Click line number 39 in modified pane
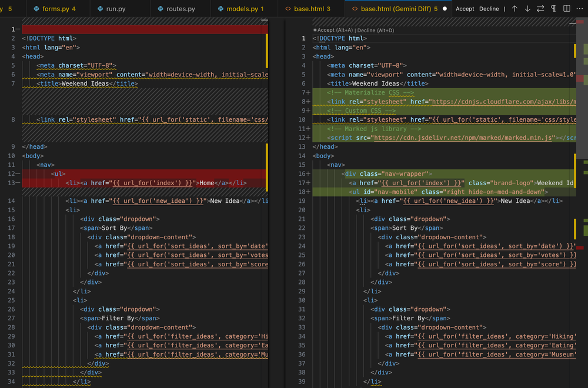 coord(302,382)
